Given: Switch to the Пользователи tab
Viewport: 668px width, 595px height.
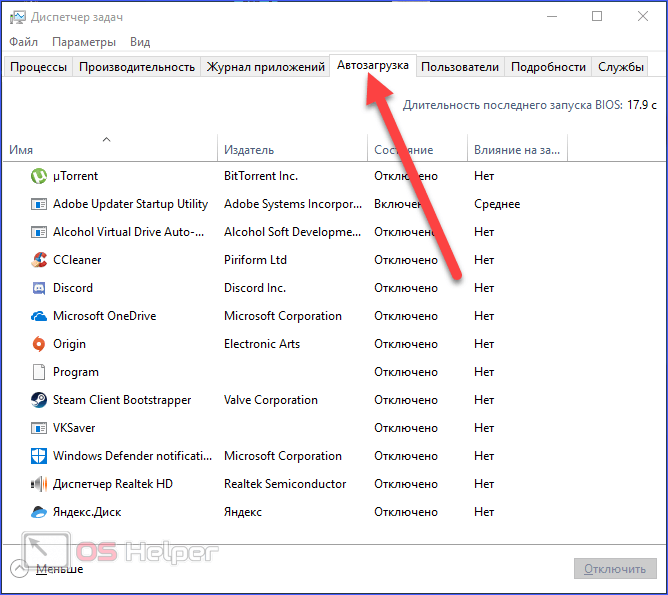Looking at the screenshot, I should [x=460, y=67].
